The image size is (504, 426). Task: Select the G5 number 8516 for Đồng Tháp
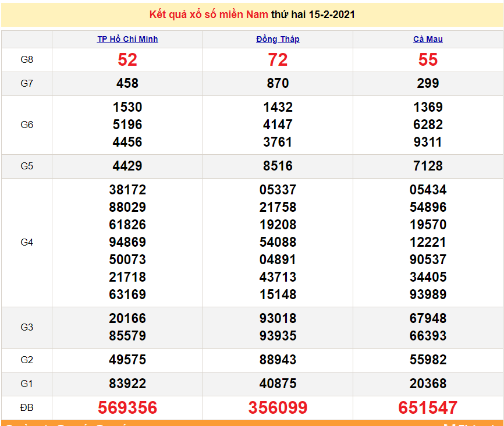[x=278, y=166]
